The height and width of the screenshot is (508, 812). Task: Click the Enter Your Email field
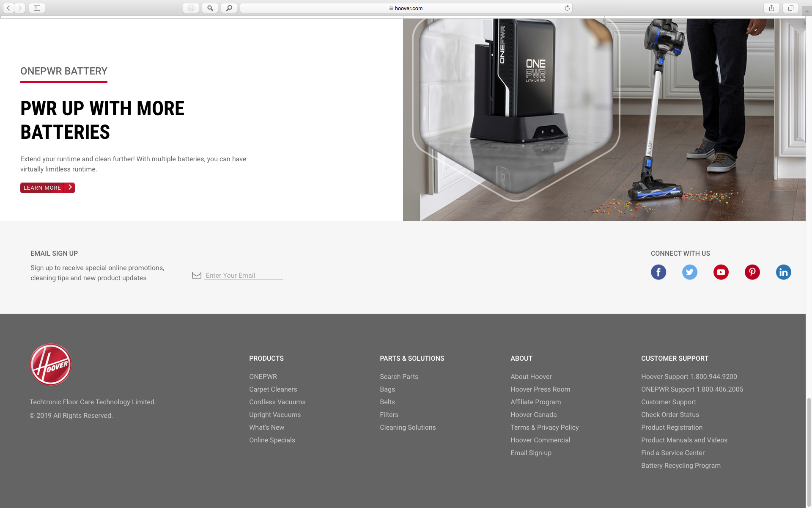(x=244, y=275)
